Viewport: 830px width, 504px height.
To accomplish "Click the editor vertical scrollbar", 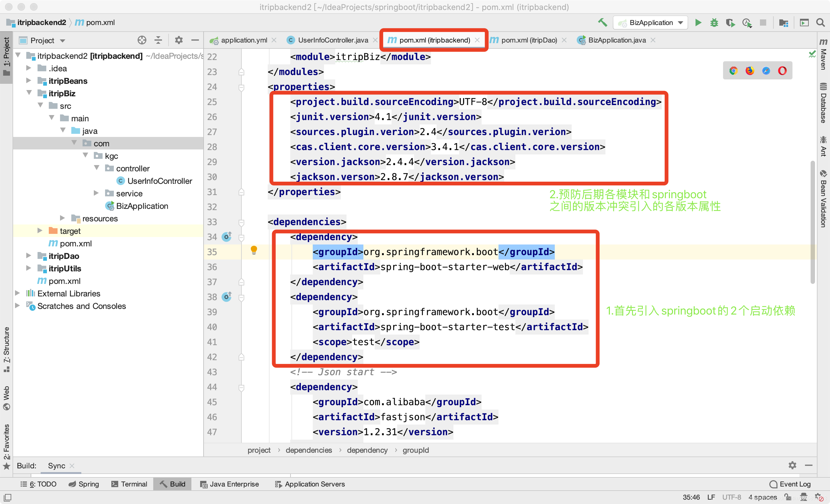I will (x=812, y=222).
